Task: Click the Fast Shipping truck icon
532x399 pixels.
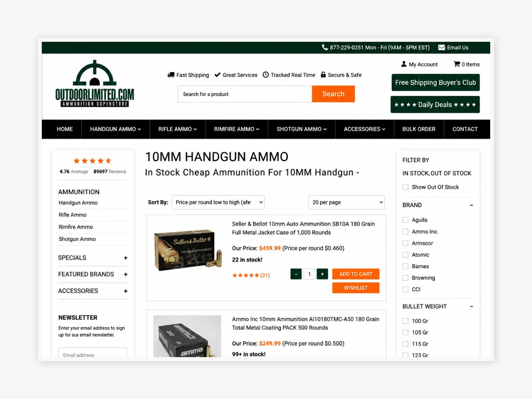Action: click(x=171, y=75)
